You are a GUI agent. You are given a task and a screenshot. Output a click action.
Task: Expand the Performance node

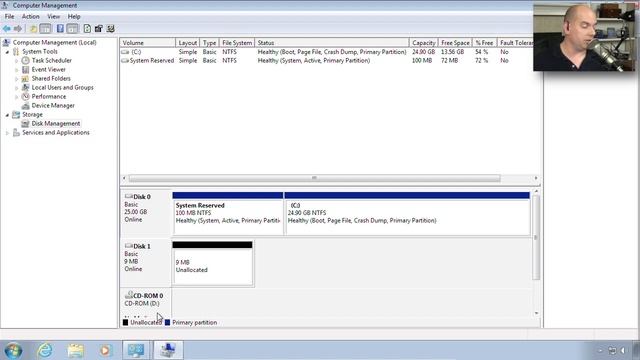pyautogui.click(x=16, y=97)
